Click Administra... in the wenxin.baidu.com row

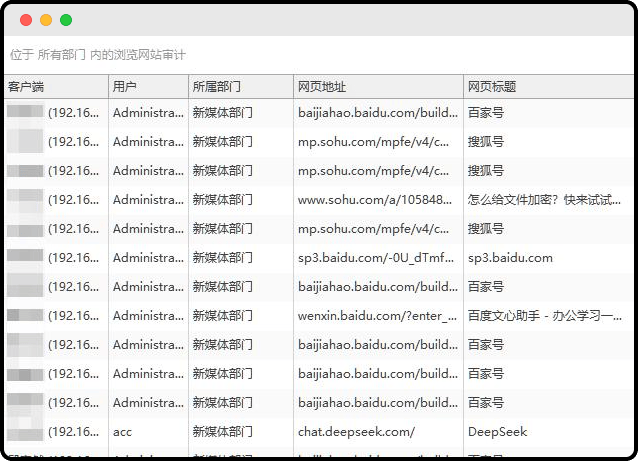click(x=149, y=316)
